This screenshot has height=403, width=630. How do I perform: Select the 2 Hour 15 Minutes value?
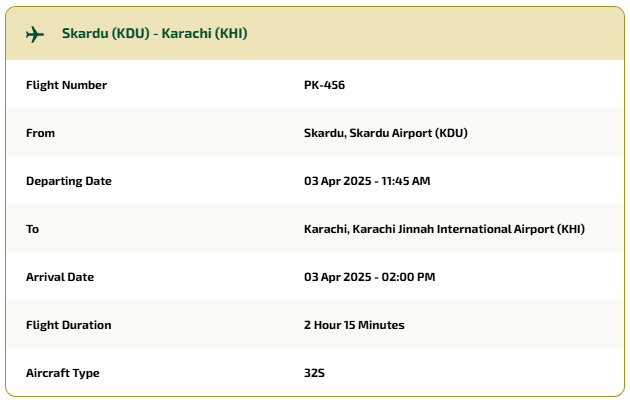tap(354, 325)
